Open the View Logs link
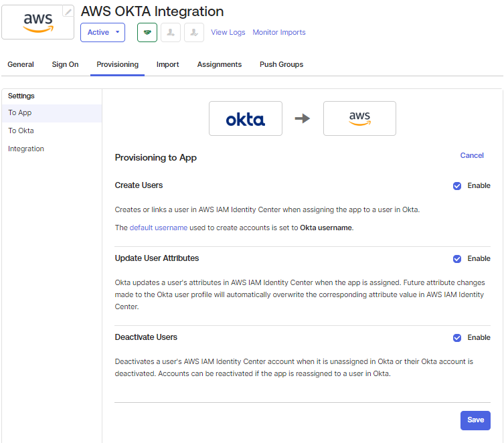 click(x=228, y=32)
